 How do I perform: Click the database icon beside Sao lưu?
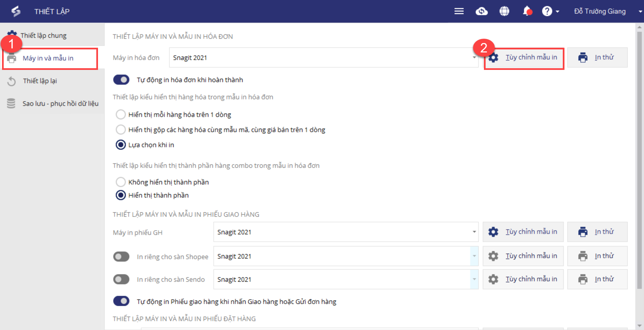[x=11, y=104]
